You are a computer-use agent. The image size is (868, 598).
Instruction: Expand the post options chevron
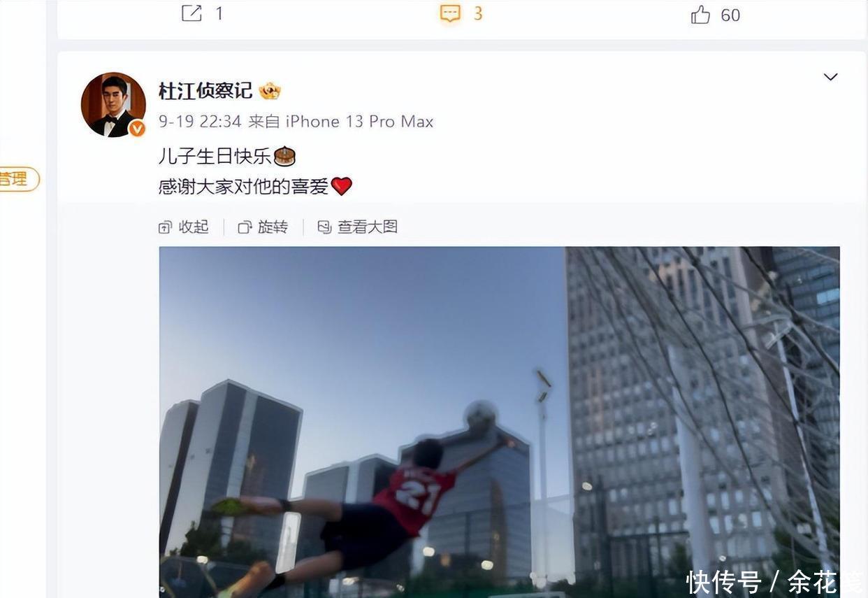pyautogui.click(x=830, y=77)
